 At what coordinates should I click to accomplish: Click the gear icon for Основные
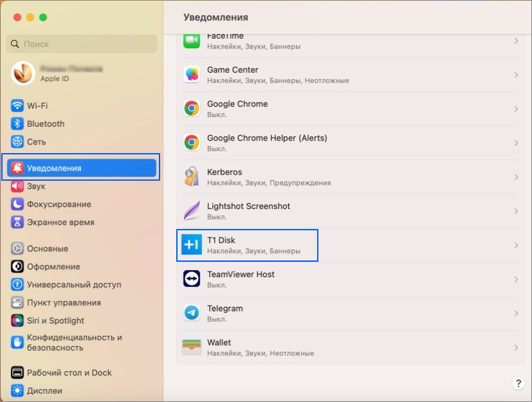[x=17, y=249]
